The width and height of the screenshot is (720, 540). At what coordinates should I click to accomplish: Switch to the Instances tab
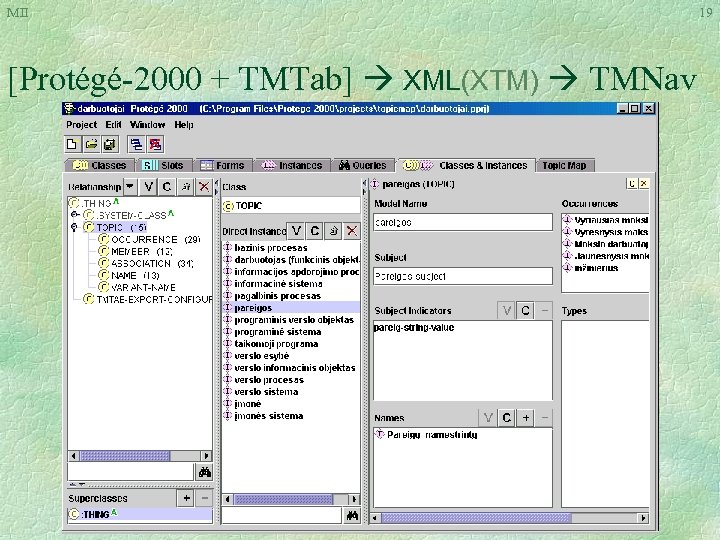tap(292, 165)
